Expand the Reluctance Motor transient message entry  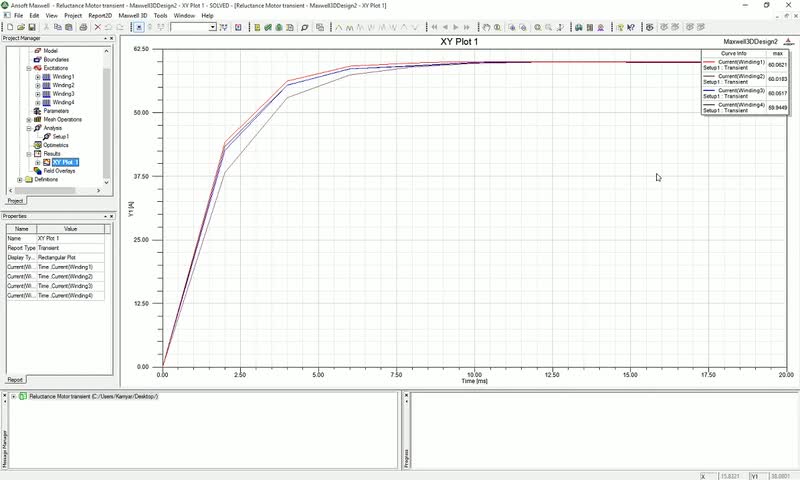click(14, 396)
